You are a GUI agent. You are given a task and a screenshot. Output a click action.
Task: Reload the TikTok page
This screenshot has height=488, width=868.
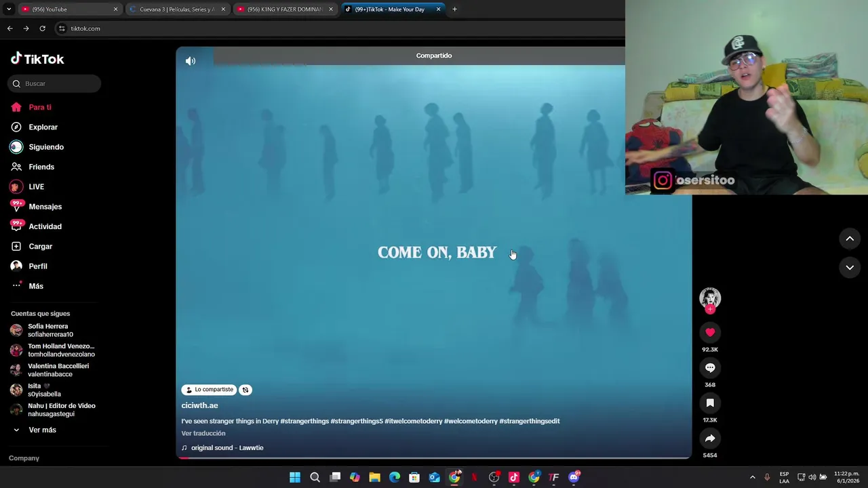[x=42, y=28]
